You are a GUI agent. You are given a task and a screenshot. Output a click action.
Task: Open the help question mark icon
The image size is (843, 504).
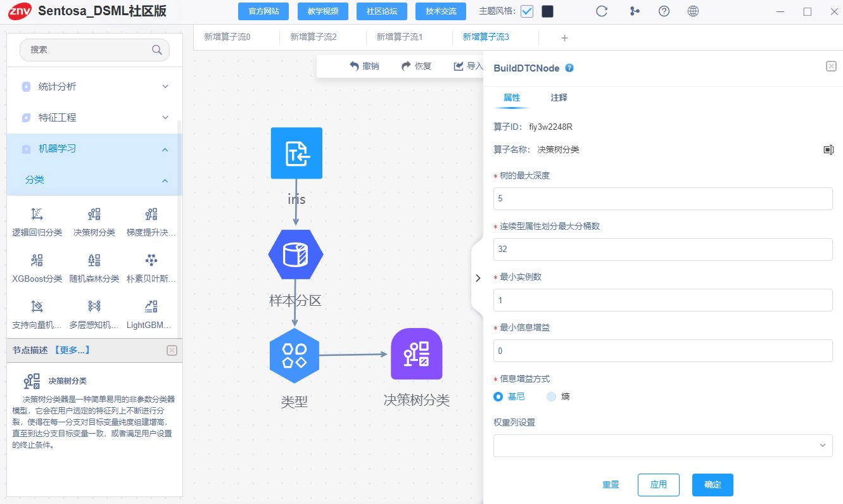coord(664,11)
